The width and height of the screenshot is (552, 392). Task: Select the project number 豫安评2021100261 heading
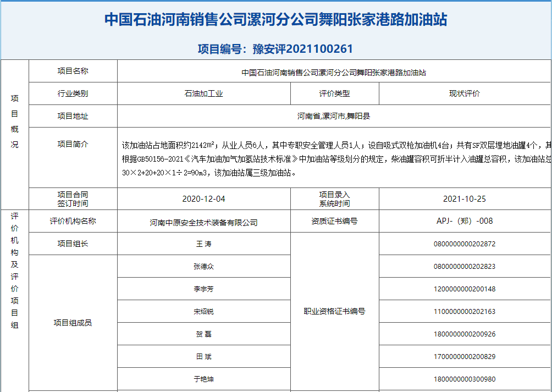(x=275, y=49)
